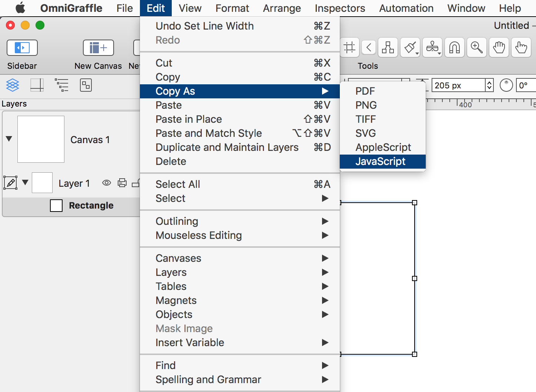This screenshot has height=392, width=536.
Task: Choose JavaScript from the Copy As submenu
Action: coord(381,162)
